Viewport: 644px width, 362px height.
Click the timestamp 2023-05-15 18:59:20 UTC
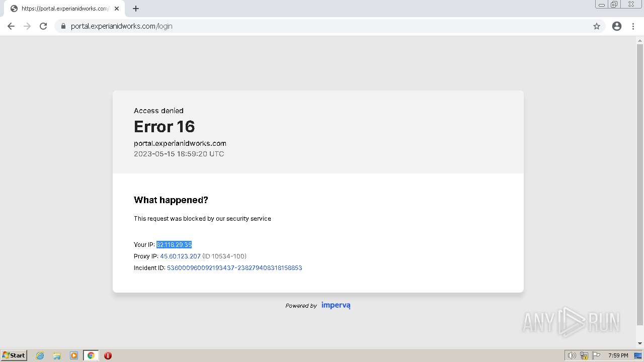(179, 154)
